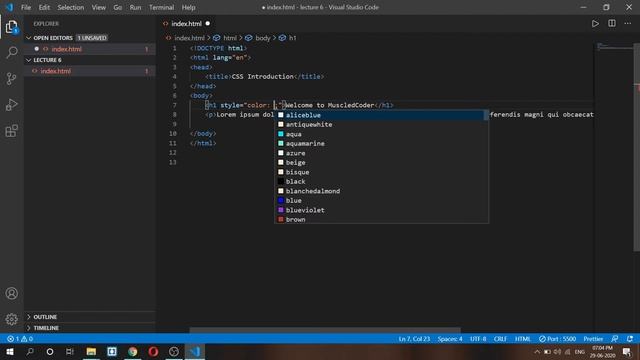The height and width of the screenshot is (360, 640).
Task: Open the html breadcrumb dropdown
Action: pos(230,38)
